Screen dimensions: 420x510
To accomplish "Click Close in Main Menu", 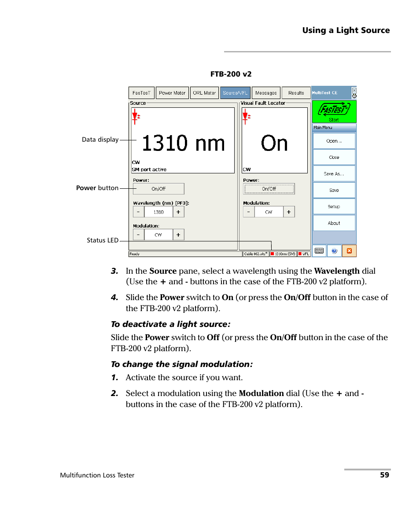I will click(x=334, y=157).
